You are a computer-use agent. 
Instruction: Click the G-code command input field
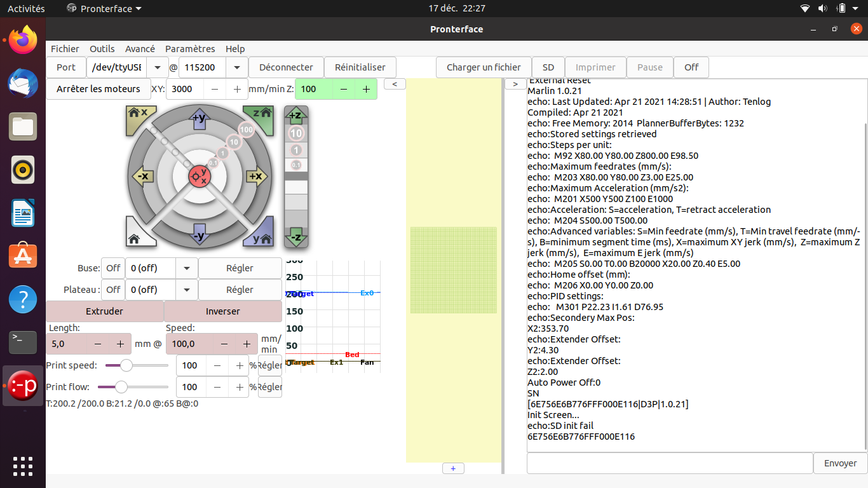coord(670,463)
